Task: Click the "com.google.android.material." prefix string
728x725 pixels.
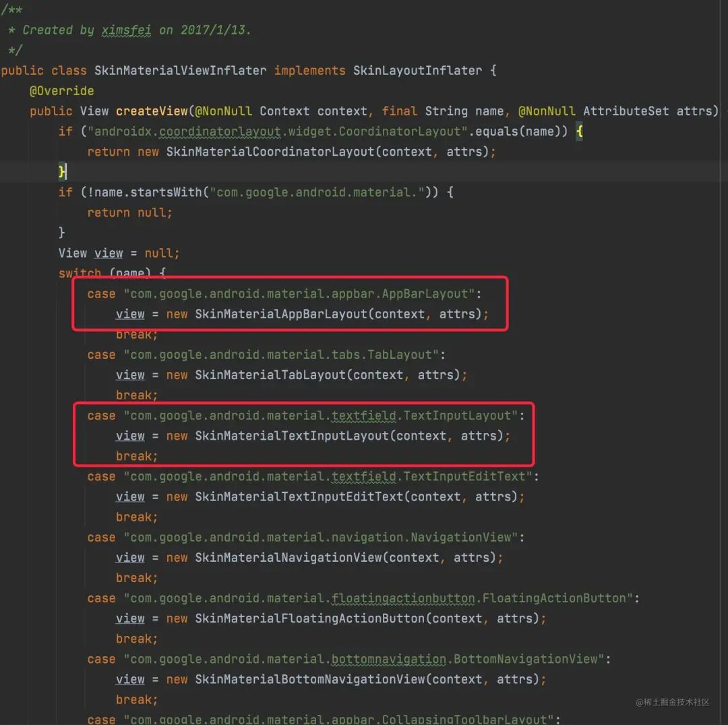Action: click(317, 192)
